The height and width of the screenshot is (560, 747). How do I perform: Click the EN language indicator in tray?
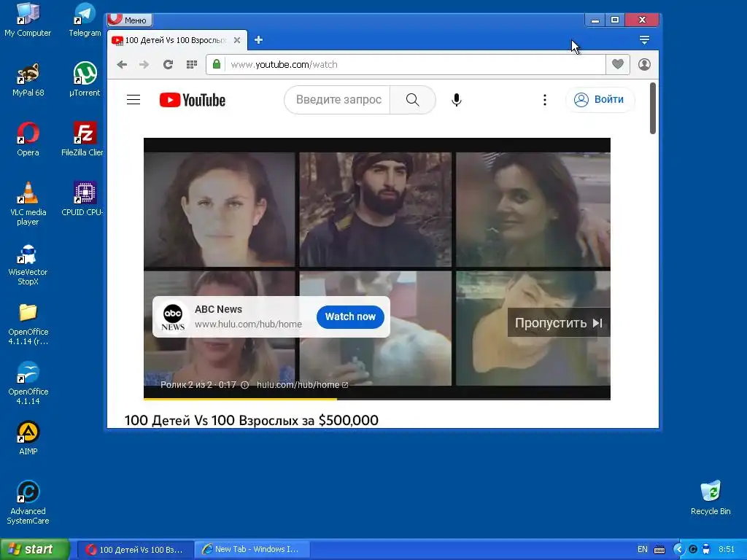[x=642, y=550]
